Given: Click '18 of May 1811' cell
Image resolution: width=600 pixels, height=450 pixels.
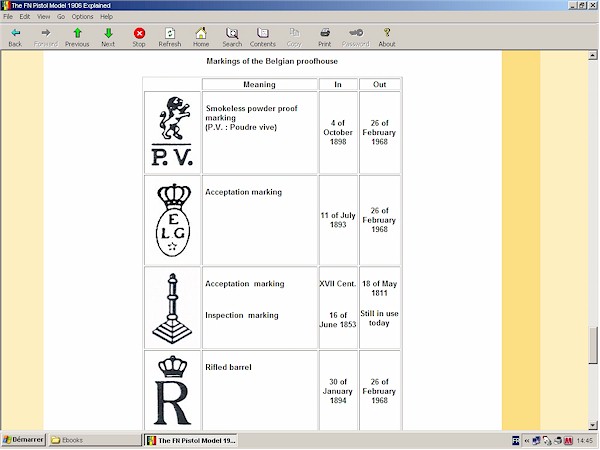Looking at the screenshot, I should click(x=380, y=288).
